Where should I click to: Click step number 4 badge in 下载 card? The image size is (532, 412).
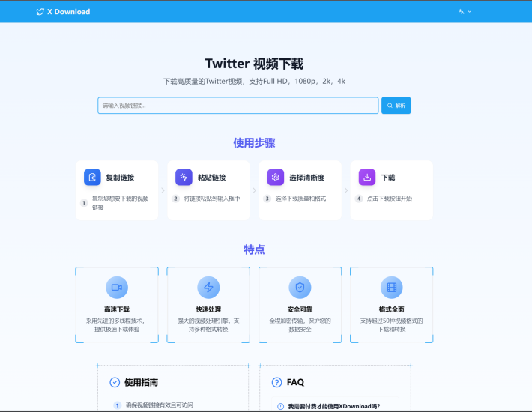tap(359, 199)
